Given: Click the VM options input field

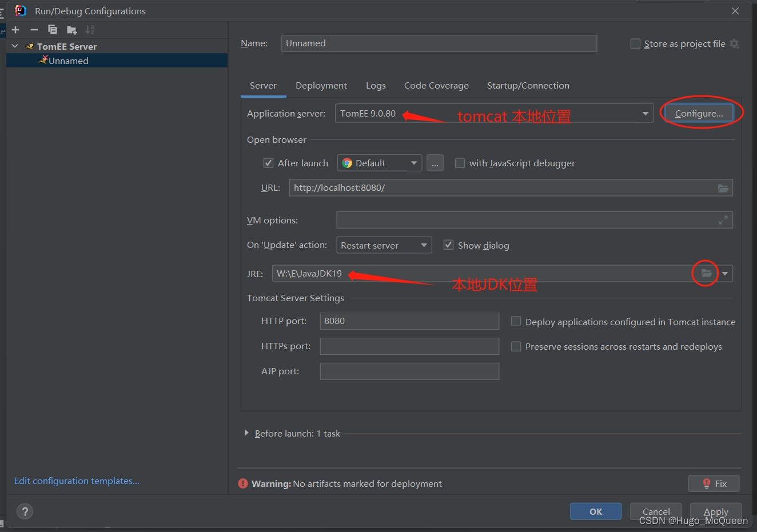Looking at the screenshot, I should coord(535,220).
